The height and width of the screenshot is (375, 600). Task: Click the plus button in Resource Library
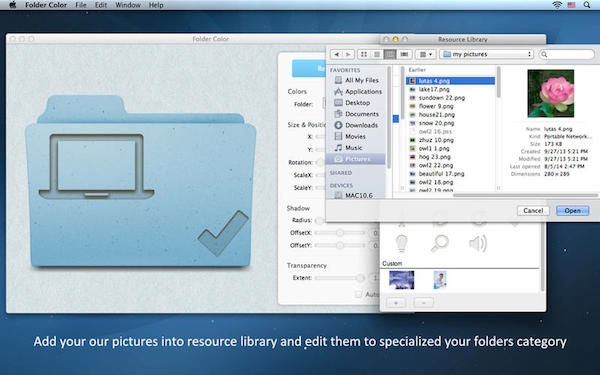396,303
